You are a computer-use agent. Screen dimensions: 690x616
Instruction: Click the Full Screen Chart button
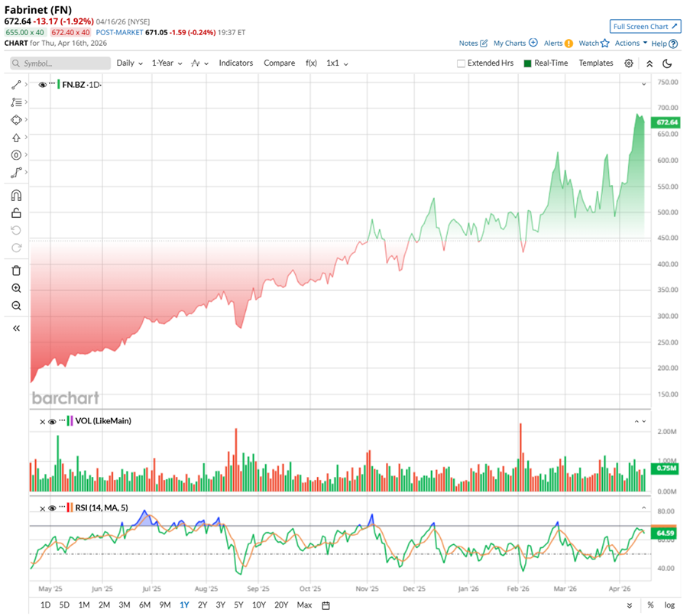click(x=645, y=27)
